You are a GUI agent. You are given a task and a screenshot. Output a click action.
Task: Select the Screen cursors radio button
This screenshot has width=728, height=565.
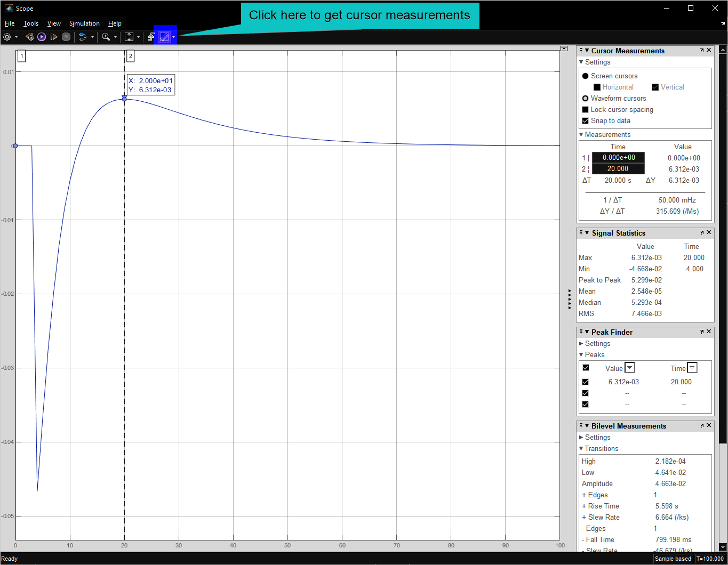(x=585, y=76)
